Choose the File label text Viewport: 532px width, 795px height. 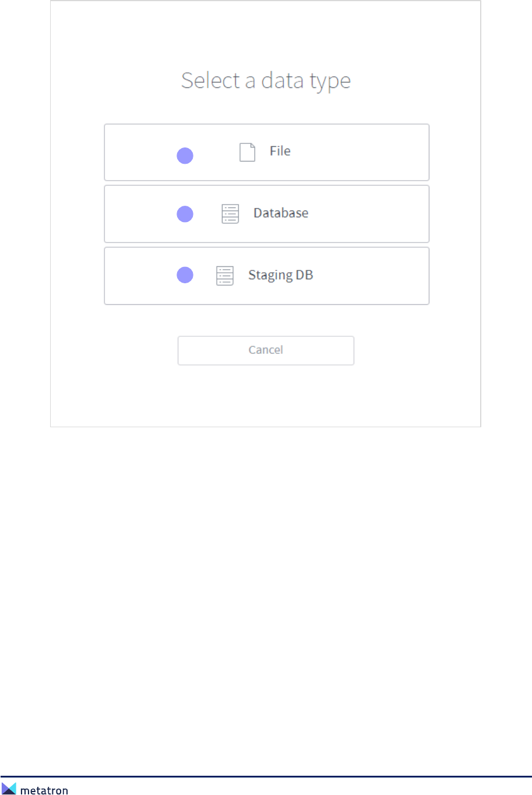[x=280, y=151]
